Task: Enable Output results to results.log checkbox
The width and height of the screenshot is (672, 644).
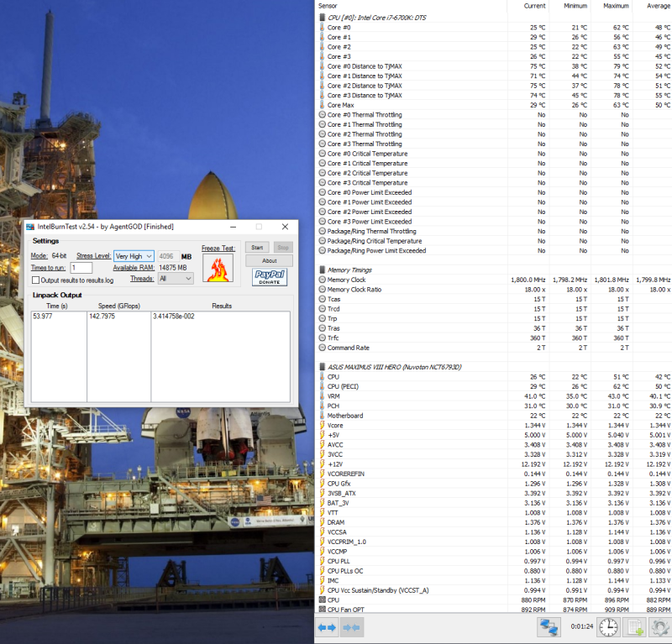Action: pos(36,280)
